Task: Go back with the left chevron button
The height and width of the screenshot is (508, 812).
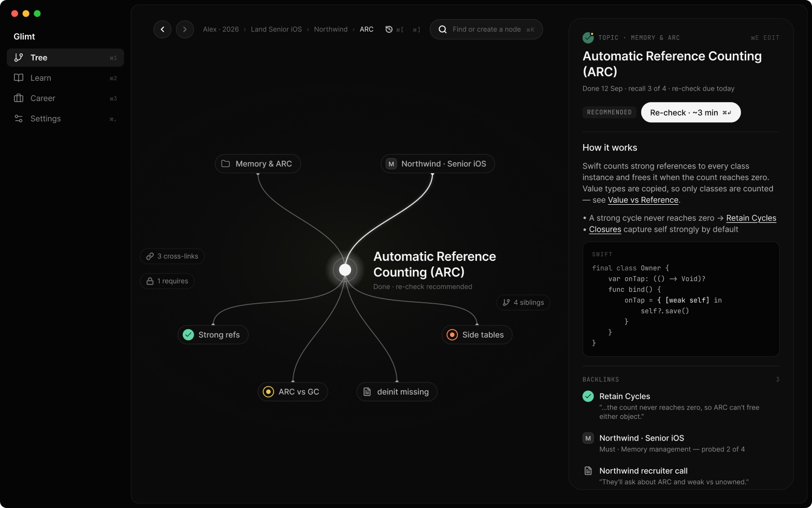Action: tap(162, 30)
